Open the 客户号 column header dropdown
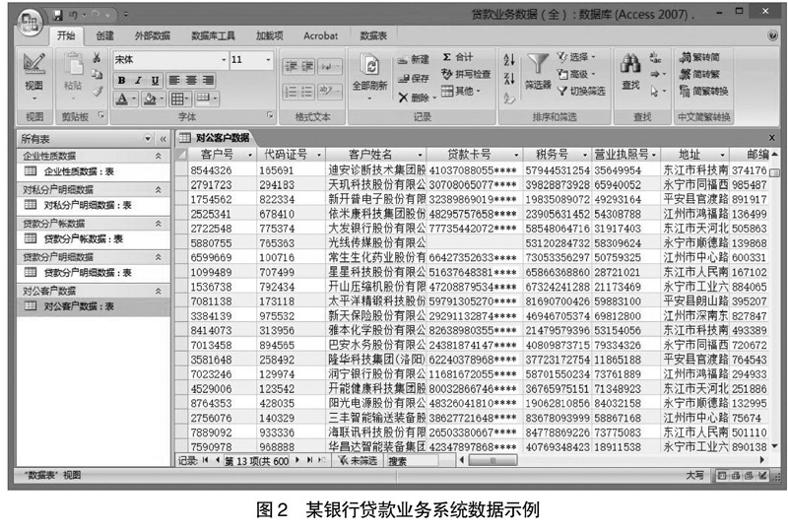Image resolution: width=788 pixels, height=532 pixels. 250,155
